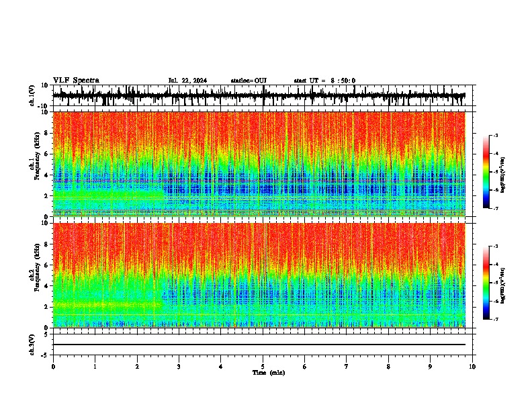This screenshot has height=411, width=532.
Task: Click the ch.1 voltage waveform trace
Action: point(259,95)
